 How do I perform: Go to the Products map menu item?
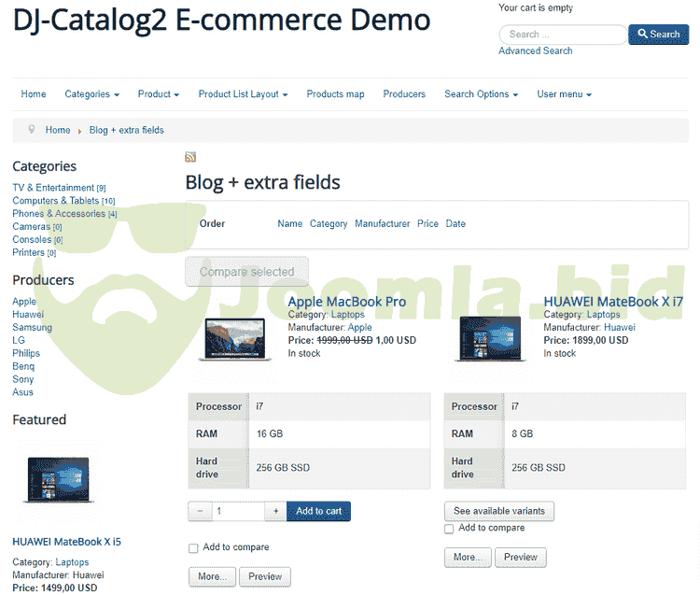(335, 94)
